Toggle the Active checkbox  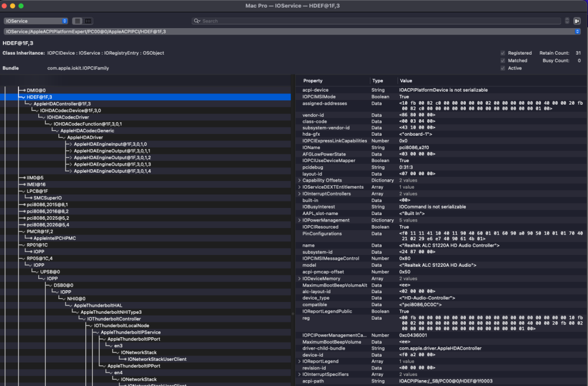pyautogui.click(x=503, y=68)
